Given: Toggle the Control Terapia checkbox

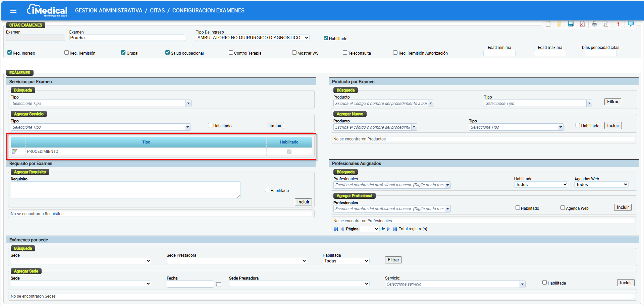Looking at the screenshot, I should [231, 53].
